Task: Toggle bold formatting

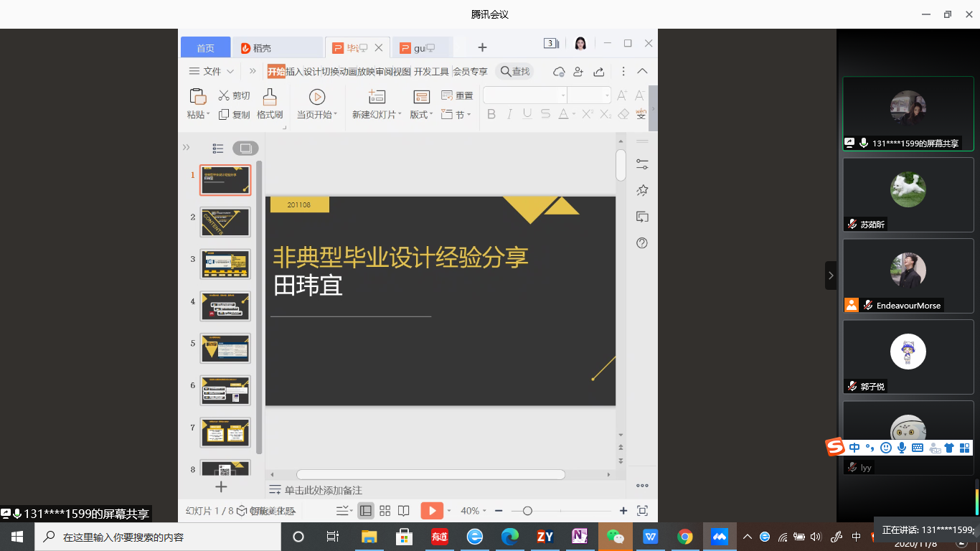Action: click(491, 114)
